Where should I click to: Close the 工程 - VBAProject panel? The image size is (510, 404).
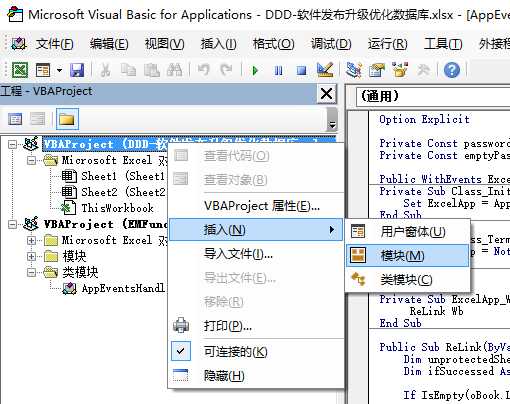[326, 94]
